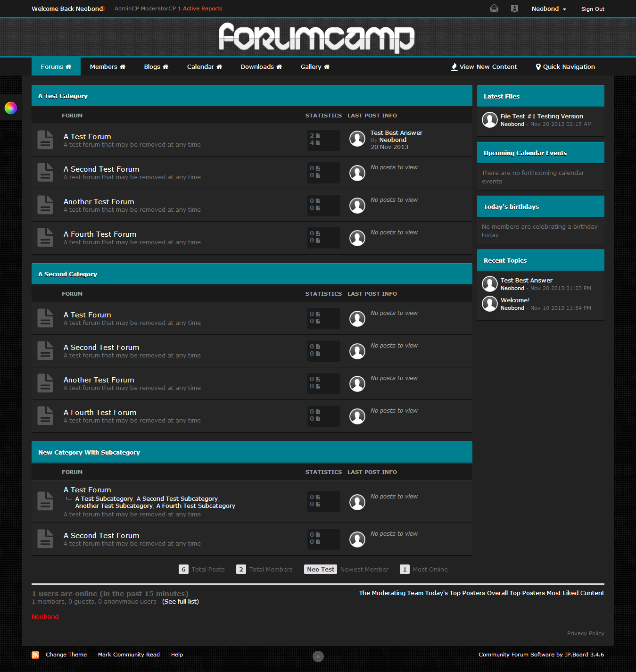Viewport: 636px width, 672px height.
Task: Select the Downloads navigation tab
Action: pos(261,67)
